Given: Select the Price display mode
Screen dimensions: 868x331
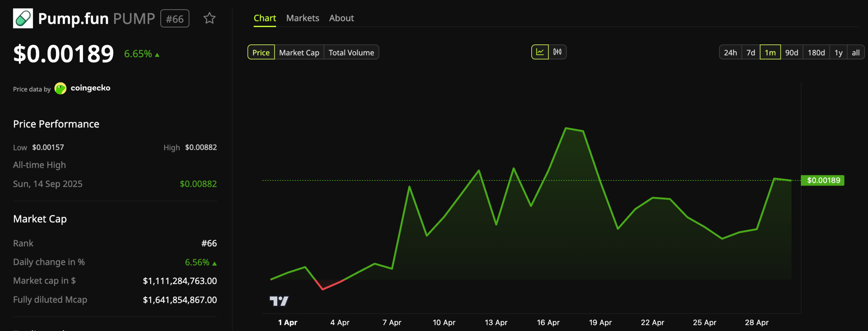Looking at the screenshot, I should click(x=261, y=52).
